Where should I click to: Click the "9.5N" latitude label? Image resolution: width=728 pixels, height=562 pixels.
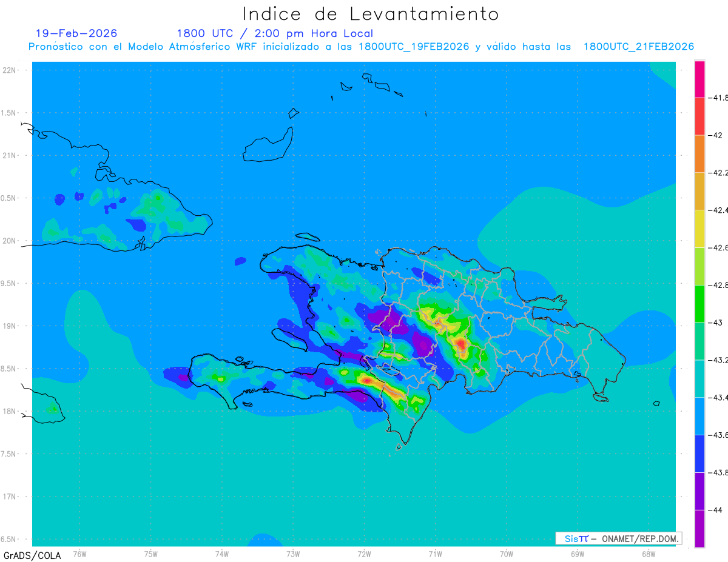pos(8,283)
